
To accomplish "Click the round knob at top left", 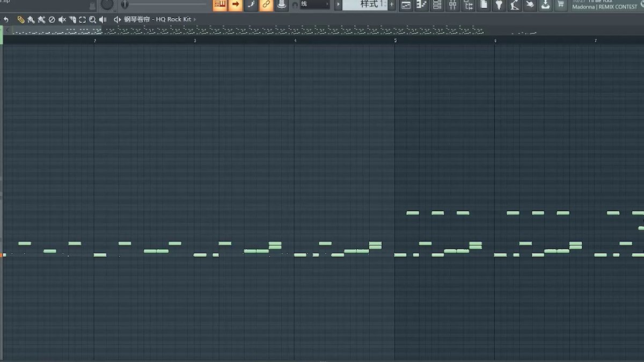I will [107, 4].
